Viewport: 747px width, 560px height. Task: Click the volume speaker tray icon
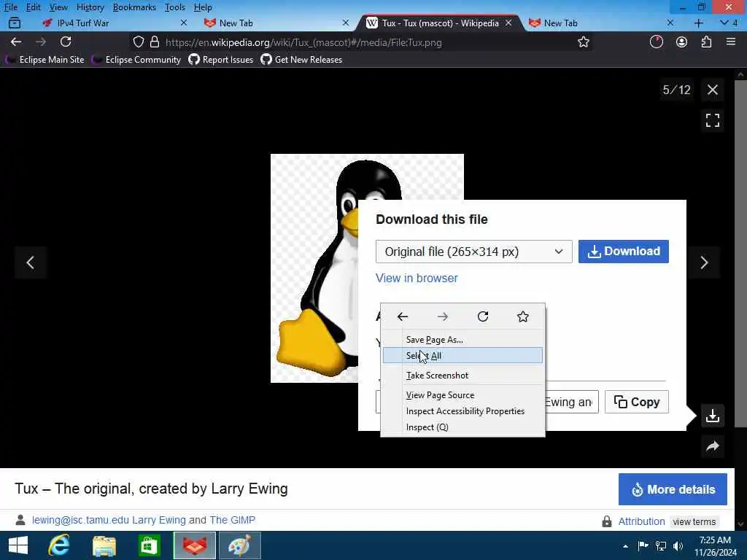coord(678,545)
